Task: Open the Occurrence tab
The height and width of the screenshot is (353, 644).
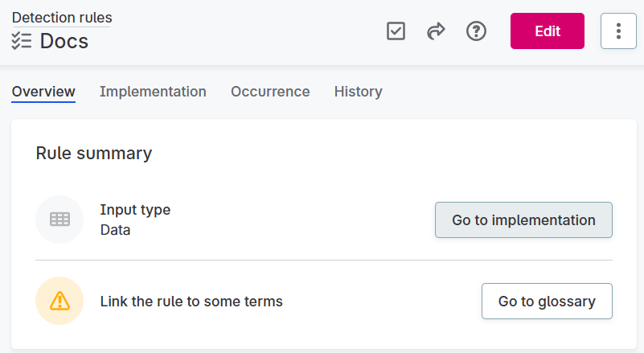Action: click(x=270, y=92)
